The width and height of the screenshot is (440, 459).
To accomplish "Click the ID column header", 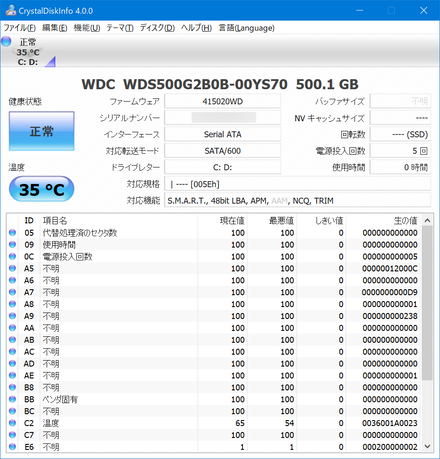I will click(29, 221).
